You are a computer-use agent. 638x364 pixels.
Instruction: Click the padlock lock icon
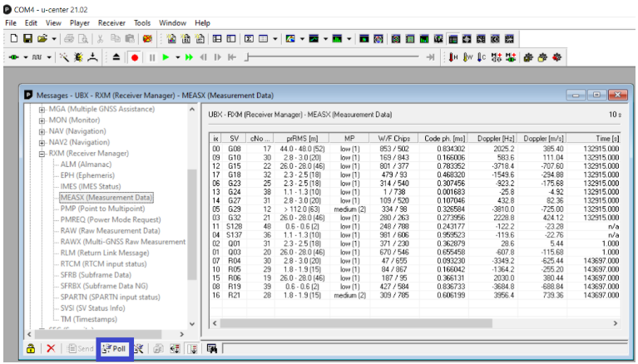31,348
